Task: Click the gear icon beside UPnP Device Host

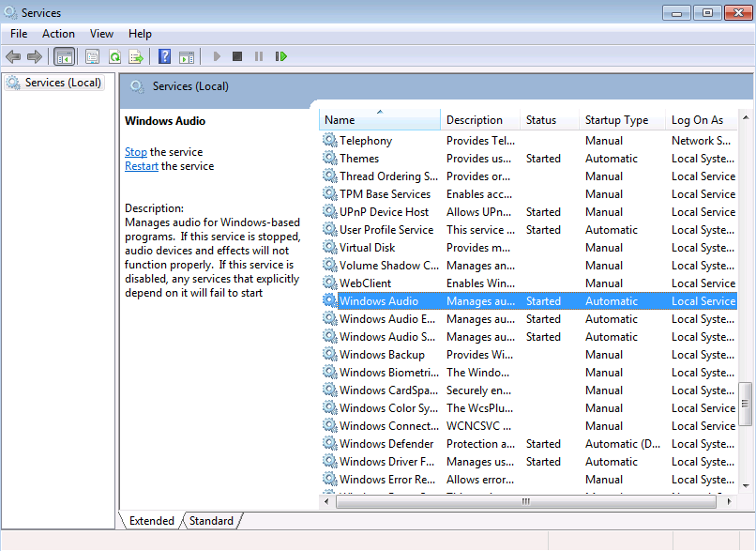Action: click(x=330, y=212)
